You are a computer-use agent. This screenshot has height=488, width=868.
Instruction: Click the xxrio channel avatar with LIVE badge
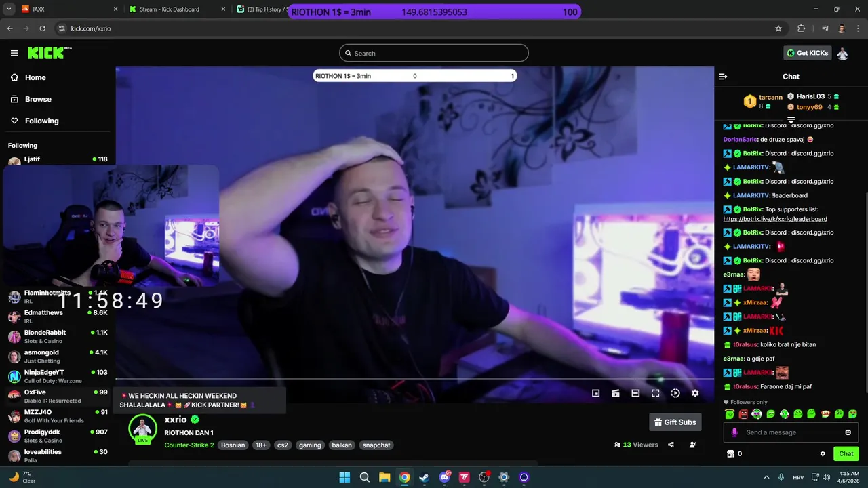click(142, 429)
